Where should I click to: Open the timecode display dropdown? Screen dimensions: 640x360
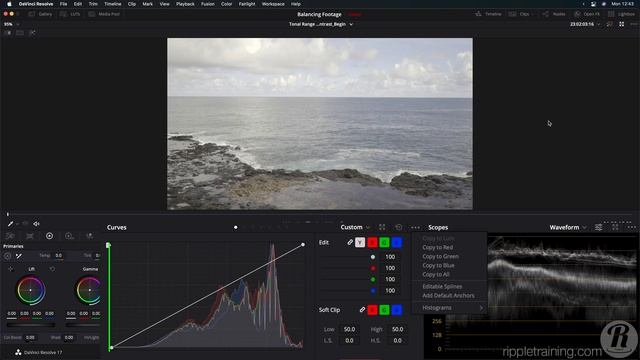click(585, 24)
